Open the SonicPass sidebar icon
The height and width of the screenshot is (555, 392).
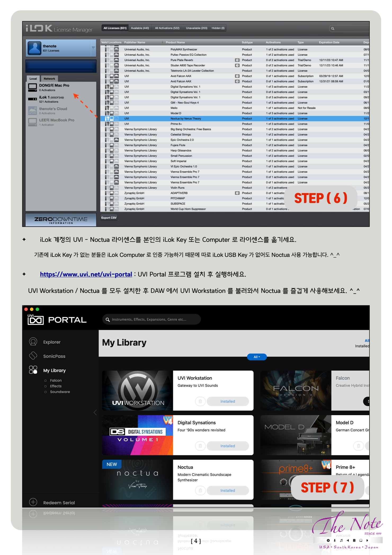[33, 356]
